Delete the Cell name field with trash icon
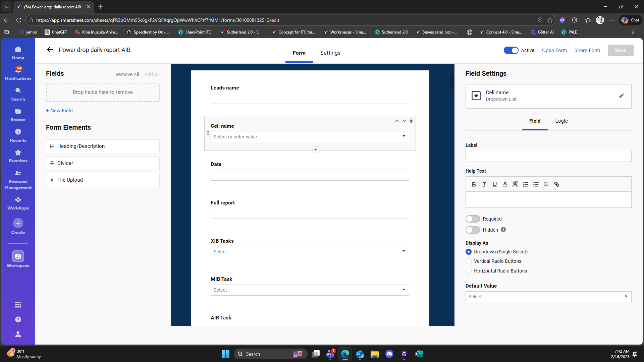This screenshot has height=362, width=644. click(411, 121)
